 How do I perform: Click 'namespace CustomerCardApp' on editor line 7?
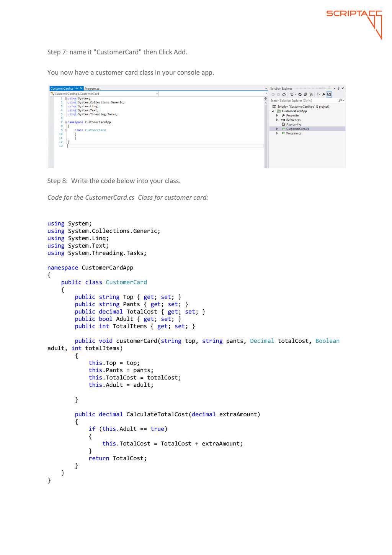click(x=89, y=122)
